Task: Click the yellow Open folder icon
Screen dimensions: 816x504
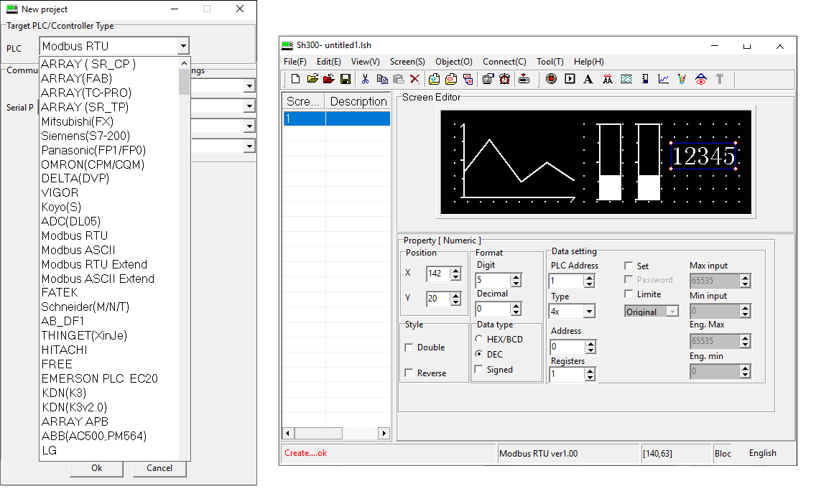Action: pyautogui.click(x=312, y=79)
